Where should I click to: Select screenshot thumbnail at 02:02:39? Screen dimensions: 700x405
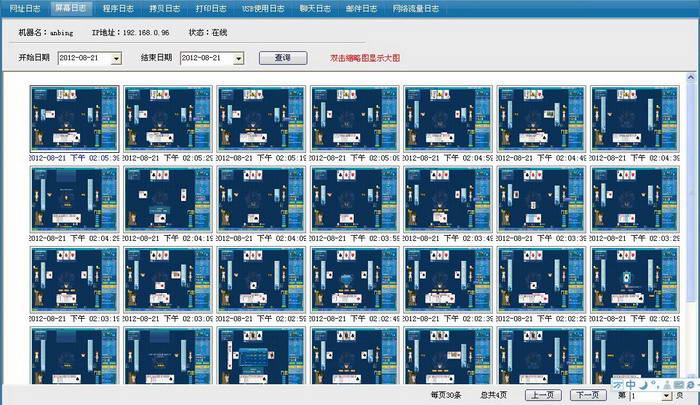[448, 280]
